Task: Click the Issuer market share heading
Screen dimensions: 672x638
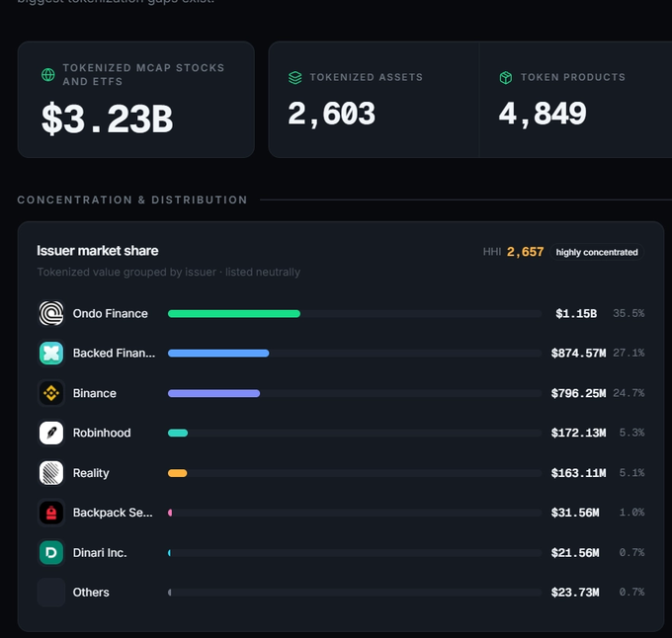Action: point(97,251)
